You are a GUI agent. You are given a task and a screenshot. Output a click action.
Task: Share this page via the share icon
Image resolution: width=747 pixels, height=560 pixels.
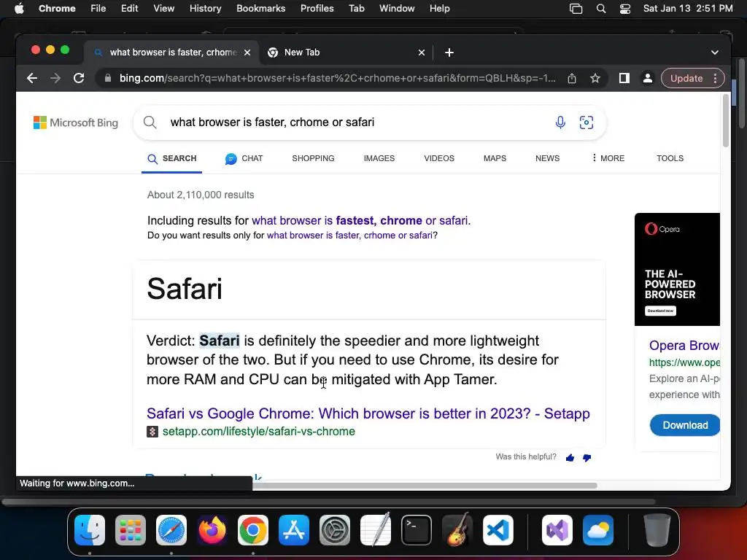point(572,78)
